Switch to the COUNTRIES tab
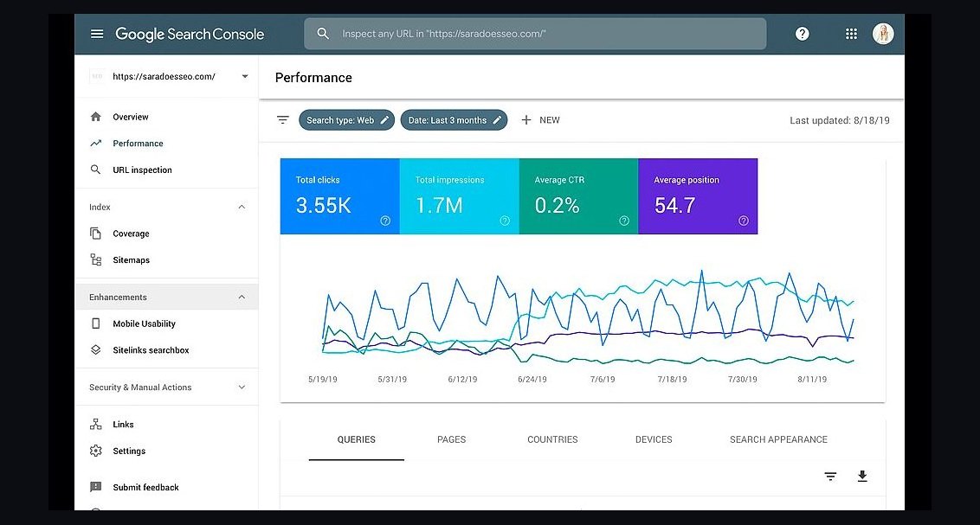Screen dimensions: 980x525 point(552,439)
